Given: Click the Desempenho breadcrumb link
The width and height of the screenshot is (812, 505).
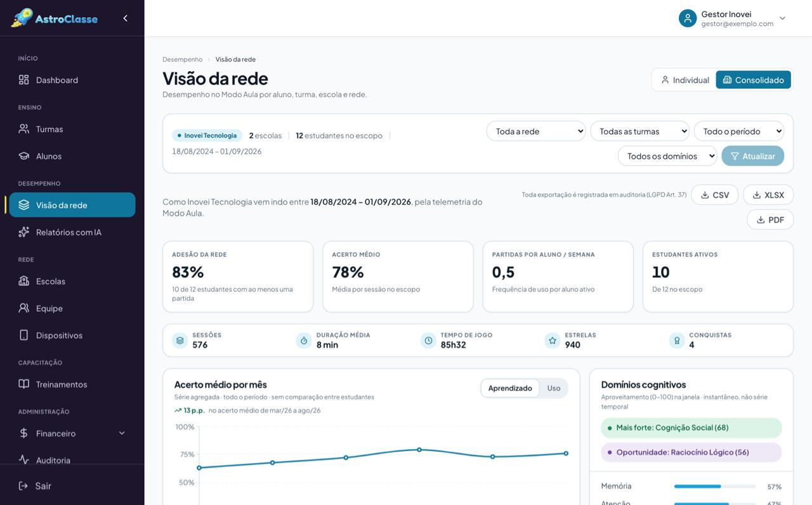Looking at the screenshot, I should click(182, 60).
